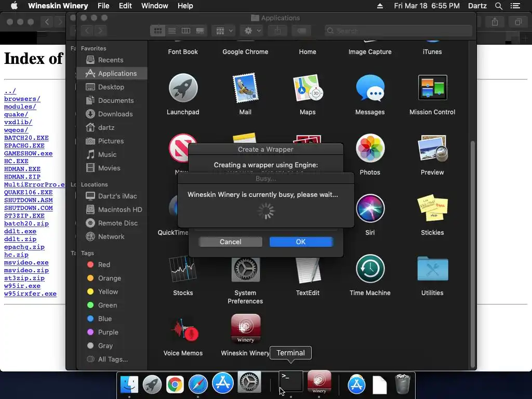Click Finder share toolbar button
The height and width of the screenshot is (399, 532).
tap(277, 31)
